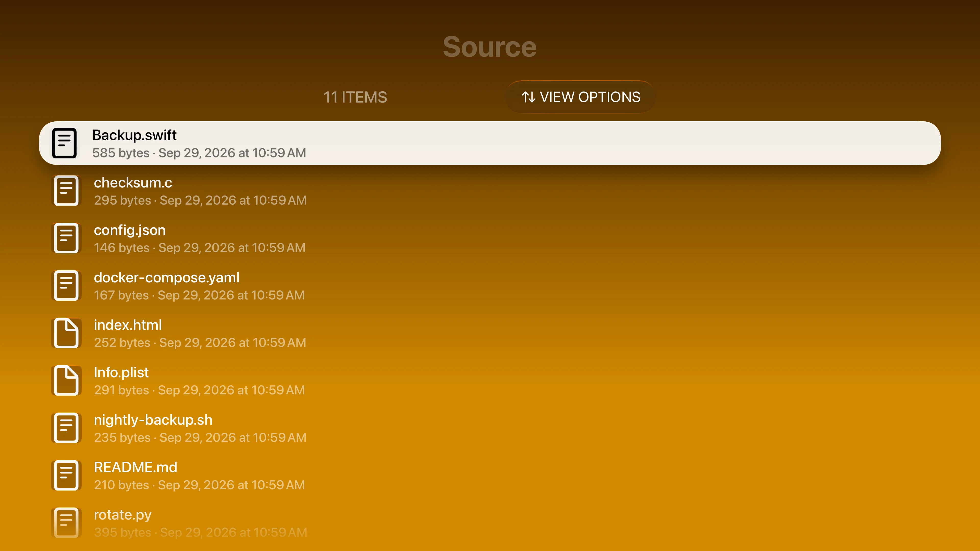Click the 395 bytes detail of rotate.py
980x551 pixels.
point(201,533)
